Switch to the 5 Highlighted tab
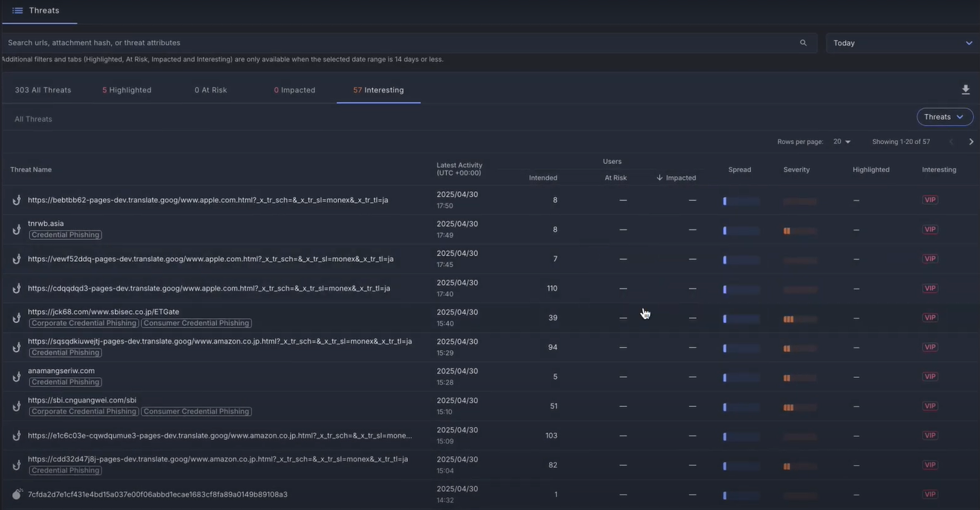 pyautogui.click(x=127, y=89)
